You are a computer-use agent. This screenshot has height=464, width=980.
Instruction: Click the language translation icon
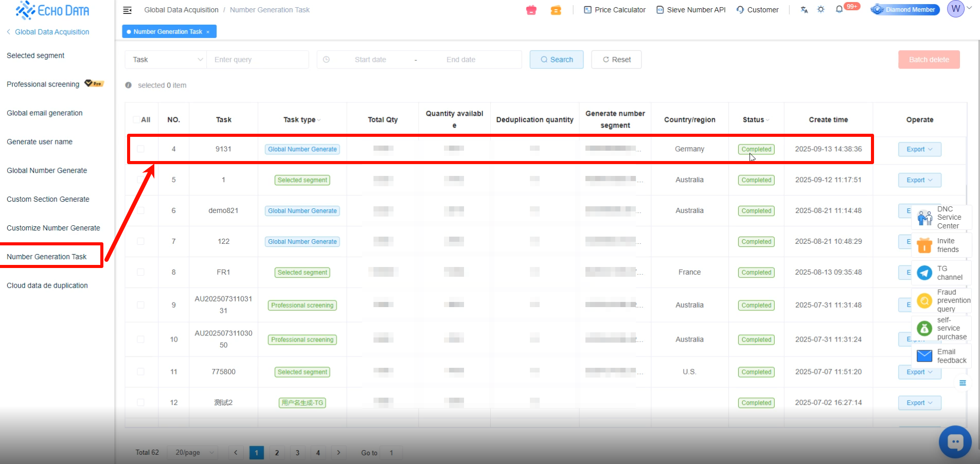click(x=804, y=10)
